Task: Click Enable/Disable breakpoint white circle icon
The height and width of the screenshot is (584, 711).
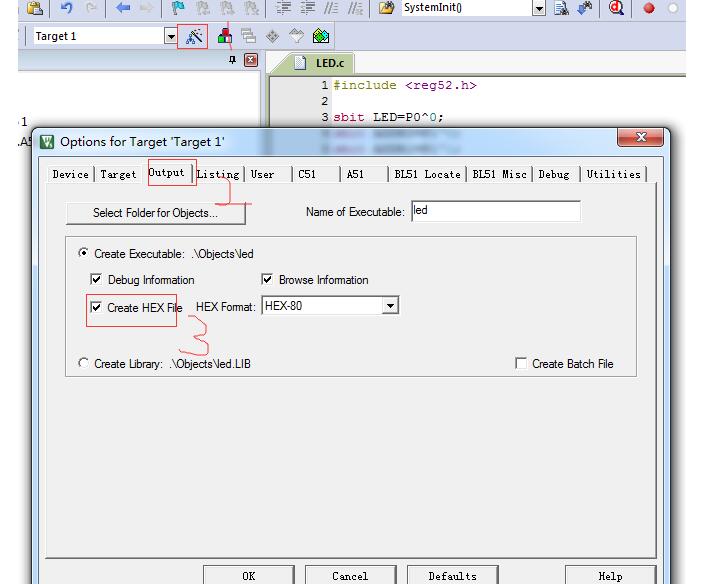Action: tap(673, 8)
